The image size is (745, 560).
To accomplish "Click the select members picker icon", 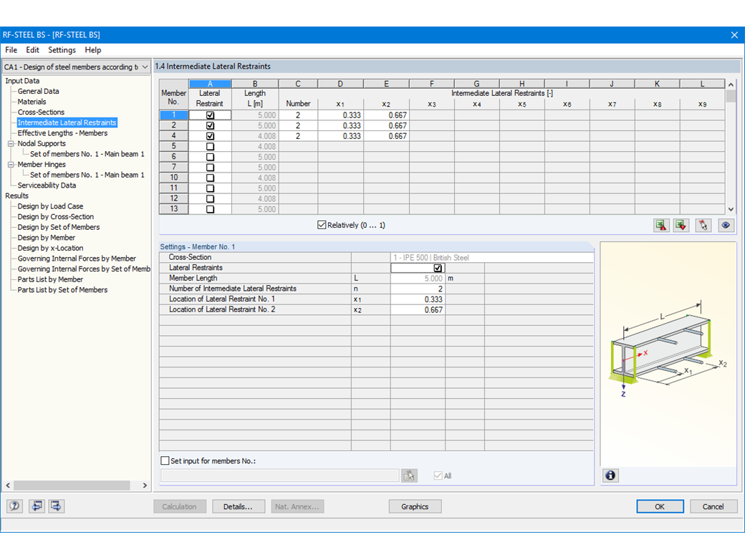I will pyautogui.click(x=409, y=475).
